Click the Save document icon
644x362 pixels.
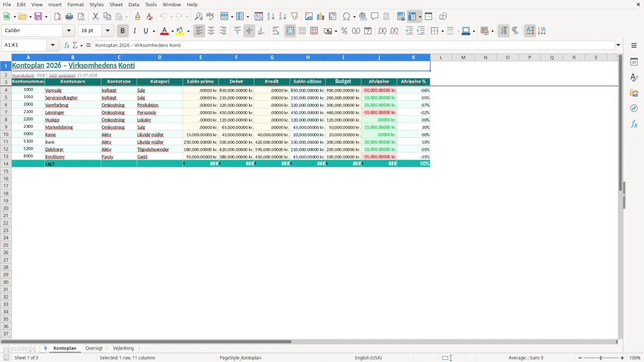pyautogui.click(x=38, y=17)
